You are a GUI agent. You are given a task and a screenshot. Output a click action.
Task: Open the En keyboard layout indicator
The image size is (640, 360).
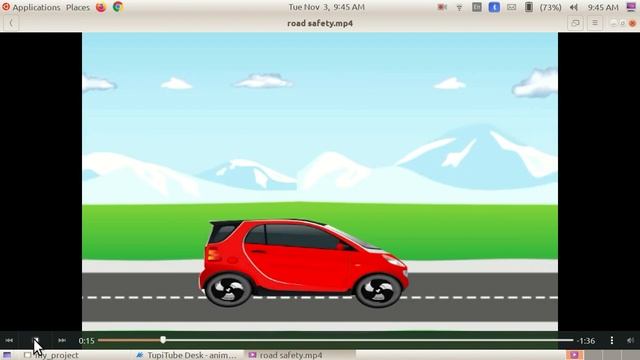coord(477,7)
